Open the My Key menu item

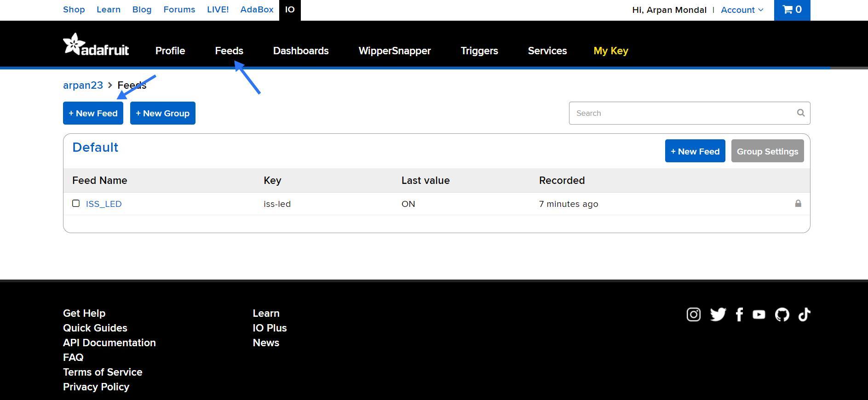click(x=611, y=51)
